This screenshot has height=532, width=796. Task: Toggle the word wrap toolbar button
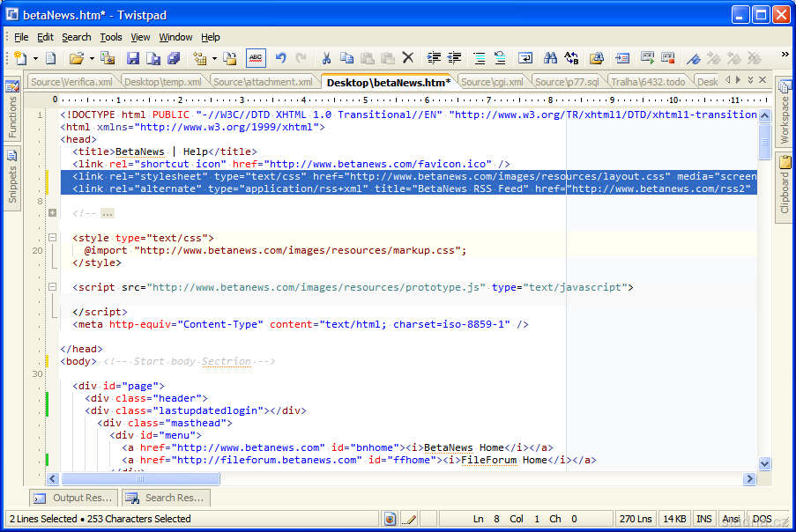tap(525, 58)
